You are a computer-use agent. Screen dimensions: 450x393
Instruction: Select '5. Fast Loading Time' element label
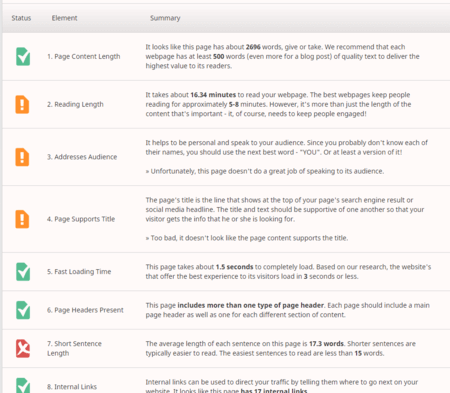79,272
